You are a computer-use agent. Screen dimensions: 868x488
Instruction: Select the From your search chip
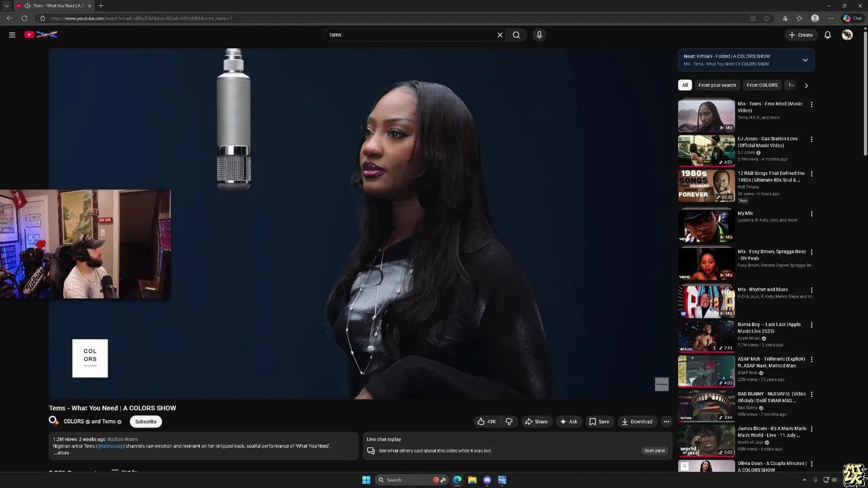click(x=717, y=85)
